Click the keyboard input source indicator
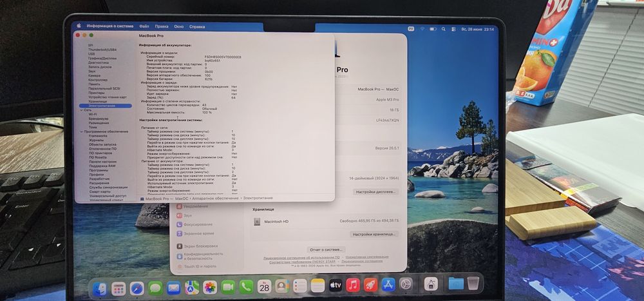The image size is (644, 301). coord(411,29)
